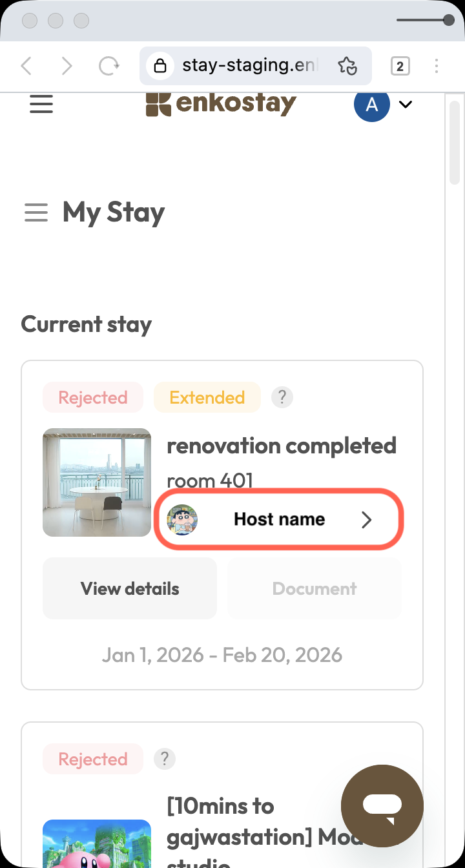Click the room 401 listing photo

[x=97, y=482]
